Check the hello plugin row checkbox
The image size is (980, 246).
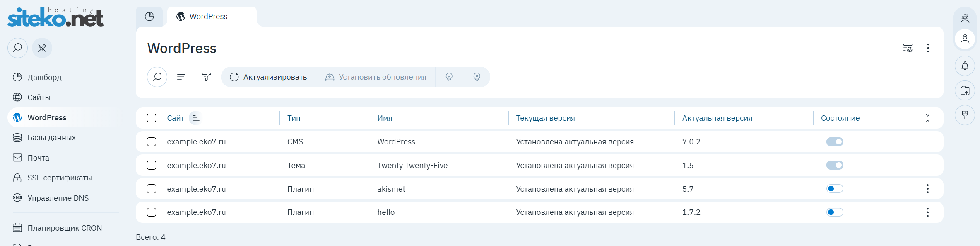152,212
